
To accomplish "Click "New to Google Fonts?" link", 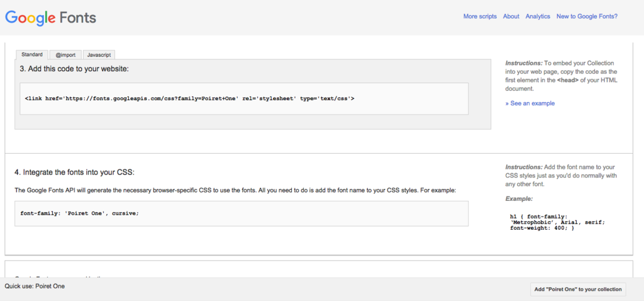I will 587,16.
